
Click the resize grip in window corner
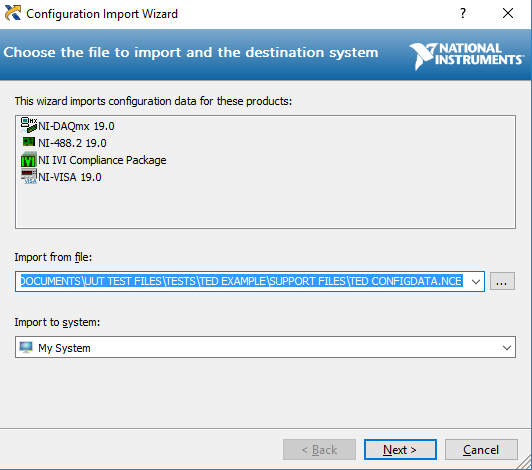(525, 463)
